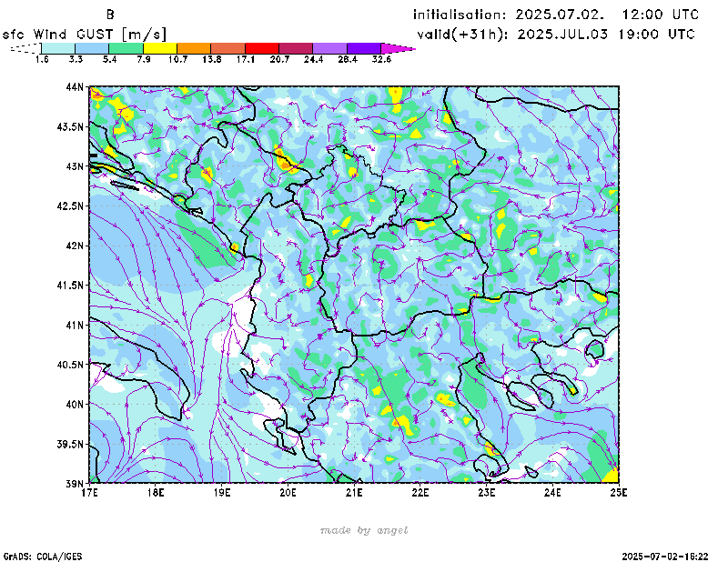Select the 41N latitude tick label
The image size is (728, 562).
click(x=75, y=325)
